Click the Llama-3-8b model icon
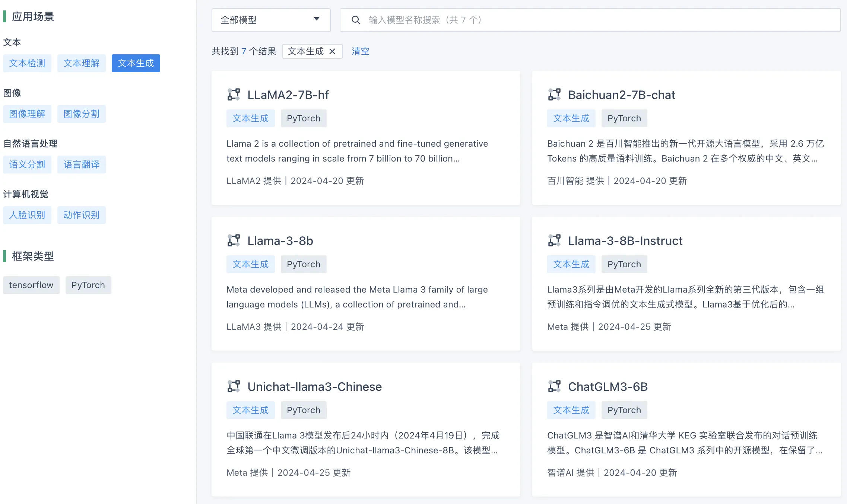 234,240
